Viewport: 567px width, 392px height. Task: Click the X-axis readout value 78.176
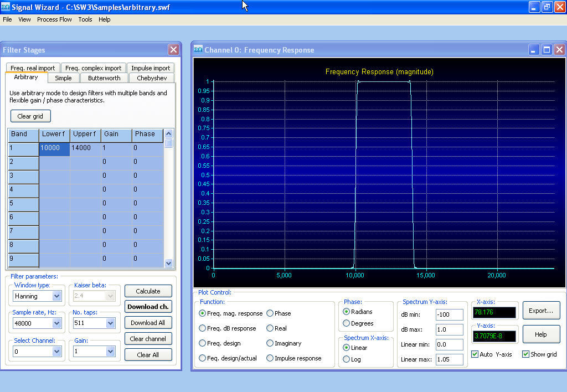[494, 312]
